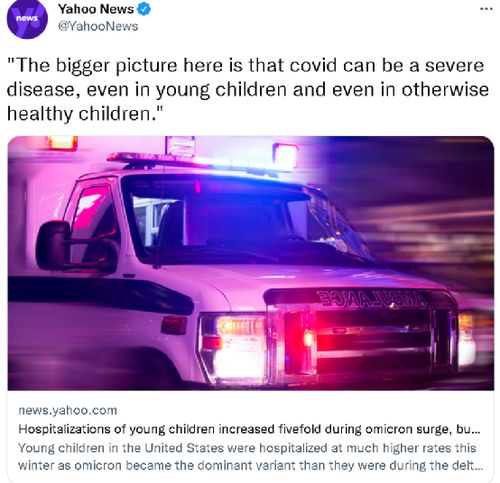This screenshot has height=483, width=500.
Task: Click description line "winter as omicron became"
Action: click(x=250, y=465)
